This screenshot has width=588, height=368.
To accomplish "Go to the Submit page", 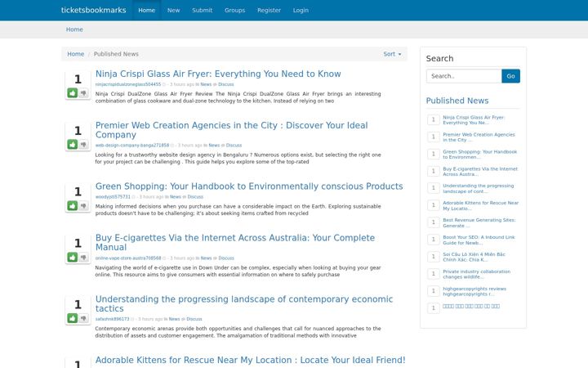I will [203, 10].
